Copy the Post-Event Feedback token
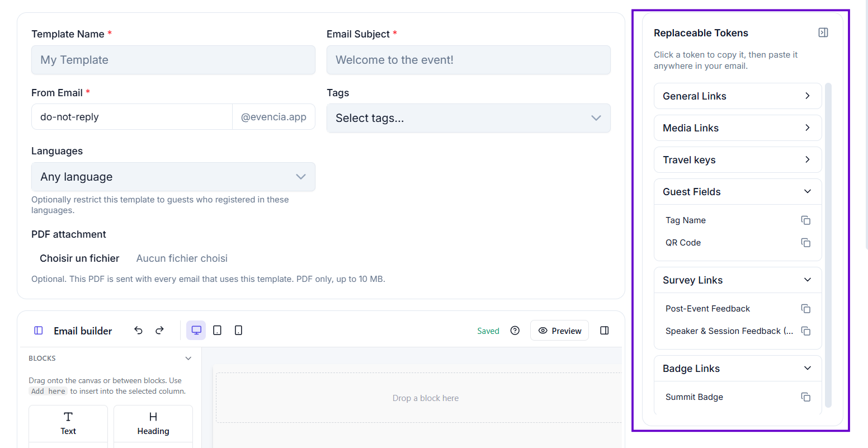The width and height of the screenshot is (868, 448). click(806, 309)
